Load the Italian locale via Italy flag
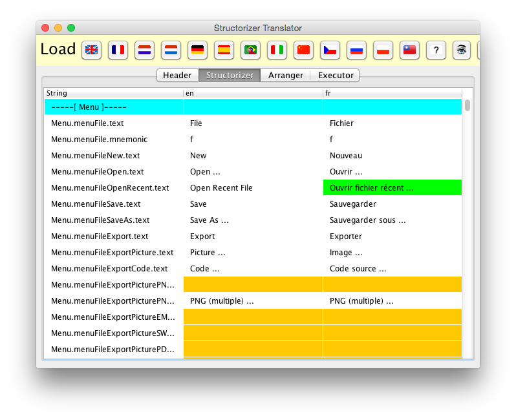This screenshot has height=420, width=516. pyautogui.click(x=277, y=50)
